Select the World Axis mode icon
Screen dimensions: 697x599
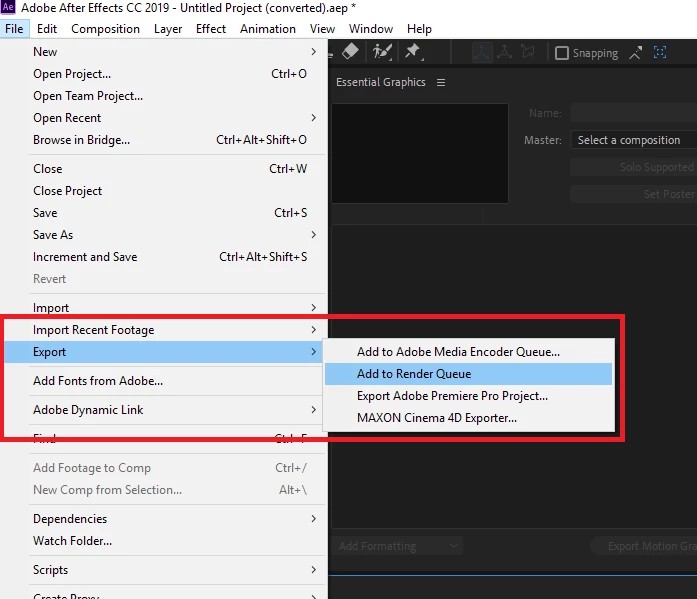(x=505, y=52)
